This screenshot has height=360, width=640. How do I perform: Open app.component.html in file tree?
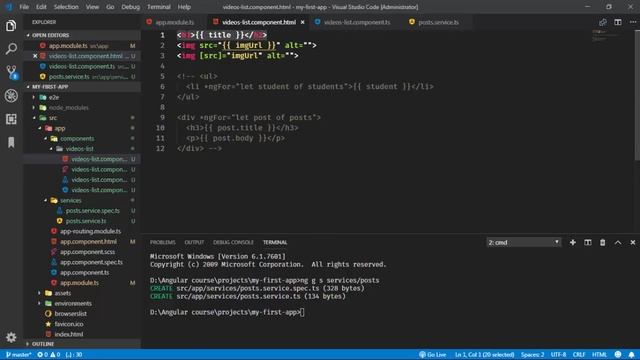pos(88,242)
